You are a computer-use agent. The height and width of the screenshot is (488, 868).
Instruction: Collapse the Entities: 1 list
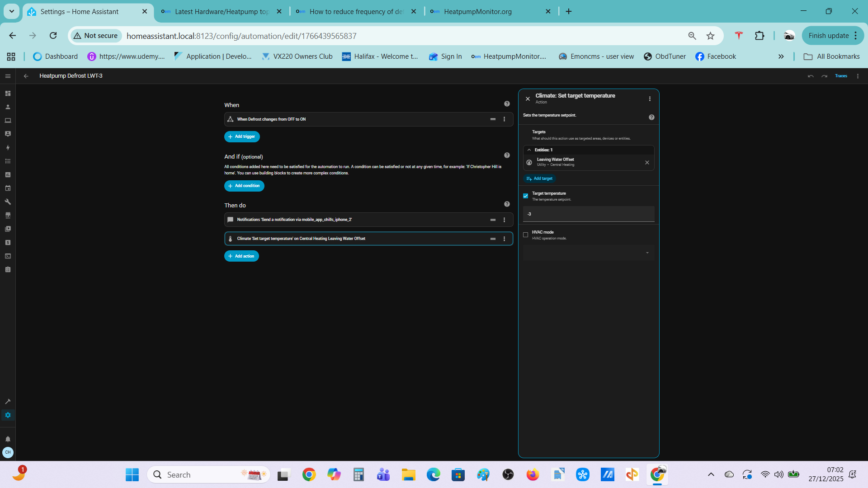pos(529,150)
